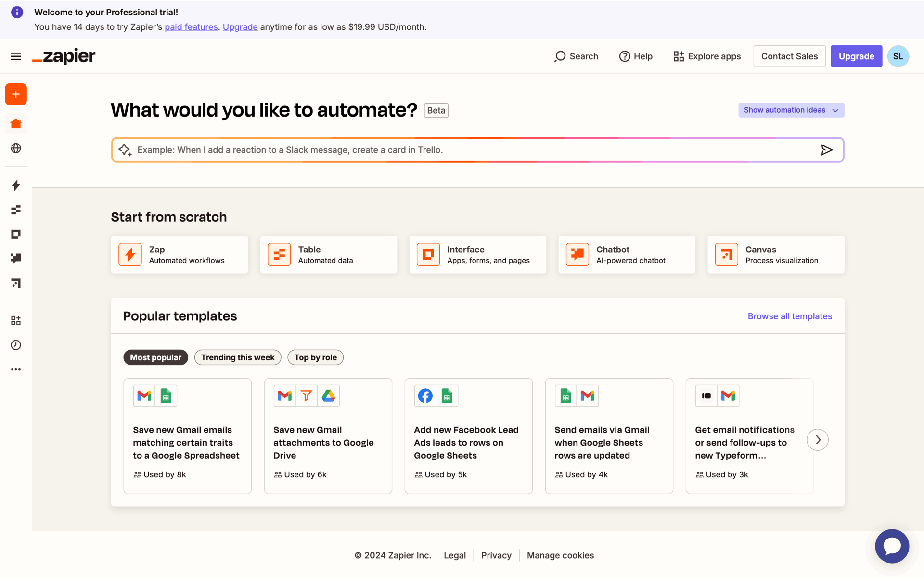Click the Canvas card icon
The height and width of the screenshot is (578, 924).
click(727, 254)
